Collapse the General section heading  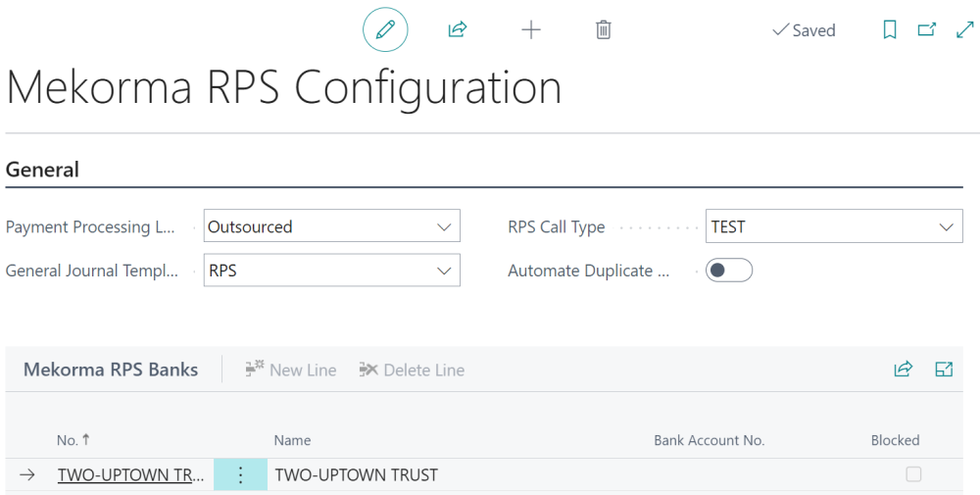click(x=42, y=170)
